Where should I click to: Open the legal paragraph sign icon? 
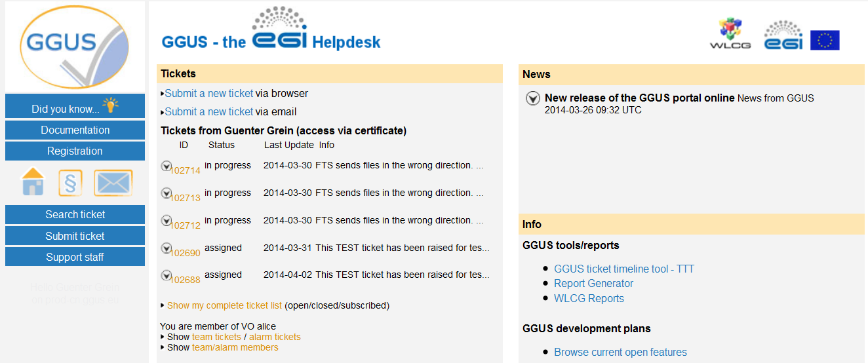pyautogui.click(x=70, y=183)
